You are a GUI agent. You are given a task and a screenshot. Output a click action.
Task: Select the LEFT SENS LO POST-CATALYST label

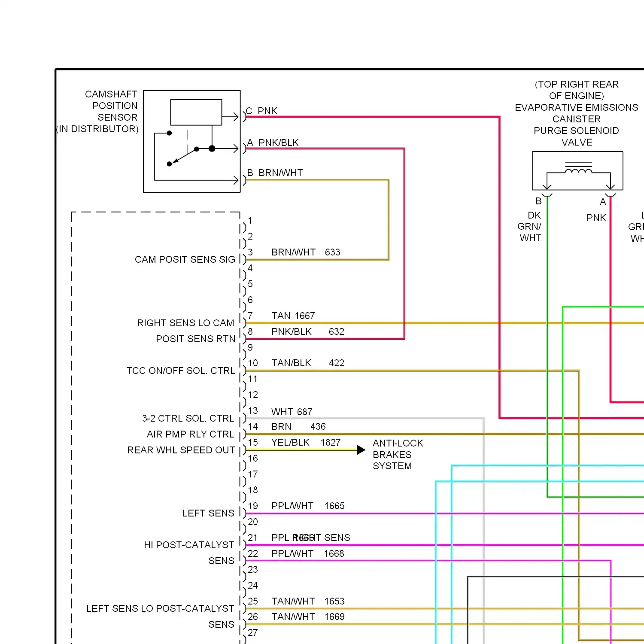160,608
